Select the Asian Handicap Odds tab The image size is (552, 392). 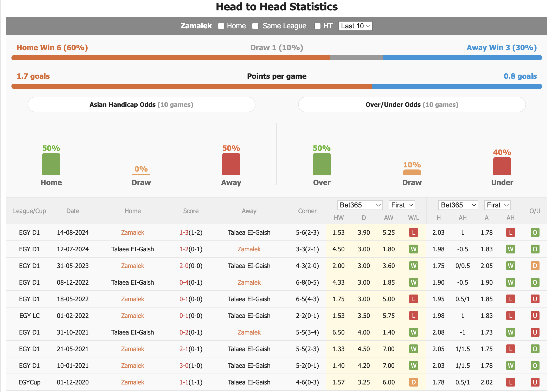click(x=141, y=104)
